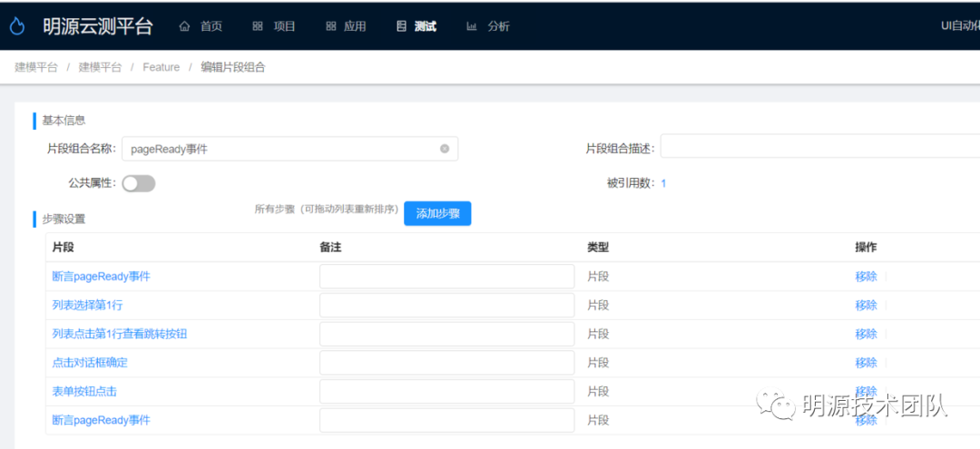Viewport: 980px width, 449px height.
Task: Click the 明源云测平台 title
Action: [97, 26]
